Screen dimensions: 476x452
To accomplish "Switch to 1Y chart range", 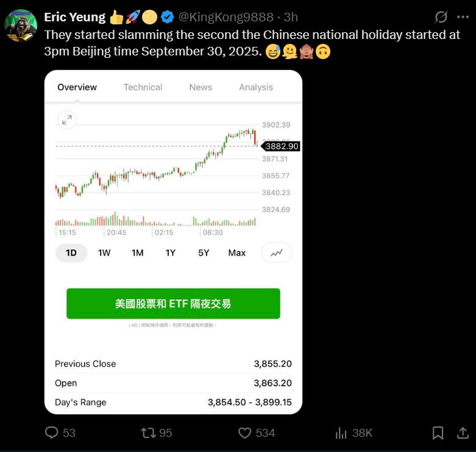I will point(170,252).
